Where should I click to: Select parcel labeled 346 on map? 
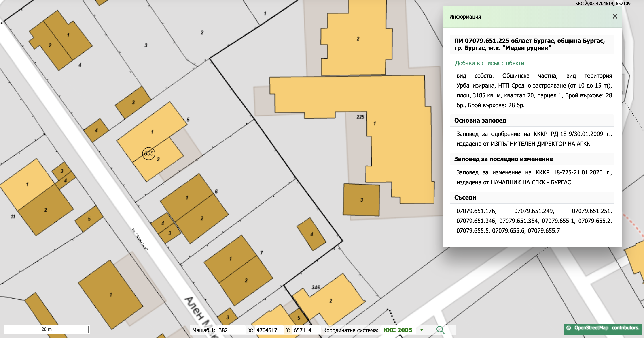click(316, 287)
